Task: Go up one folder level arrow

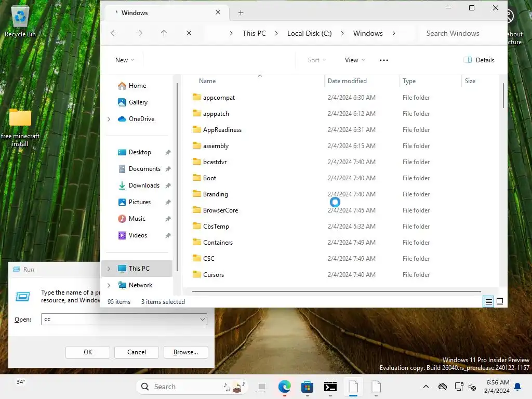Action: coord(164,33)
